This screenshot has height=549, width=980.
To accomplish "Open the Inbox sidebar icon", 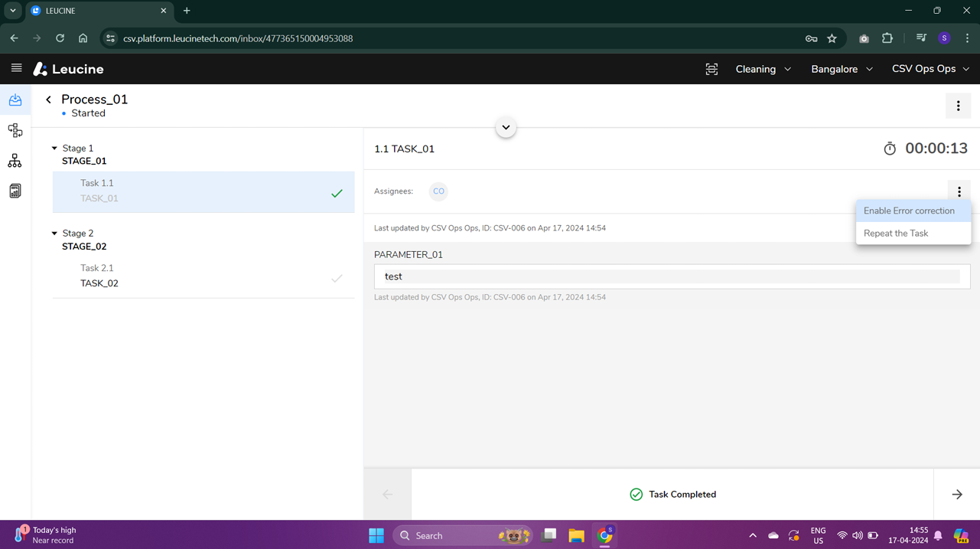I will pyautogui.click(x=15, y=100).
